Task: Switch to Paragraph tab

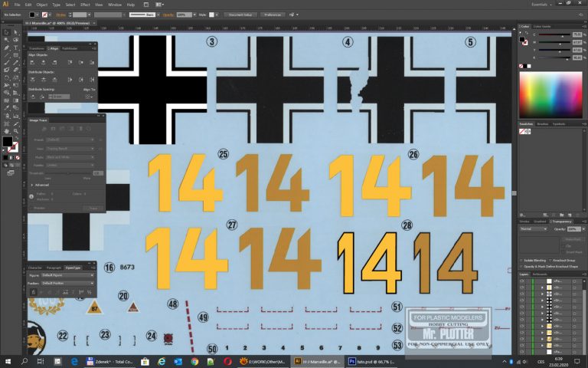Action: pos(54,268)
